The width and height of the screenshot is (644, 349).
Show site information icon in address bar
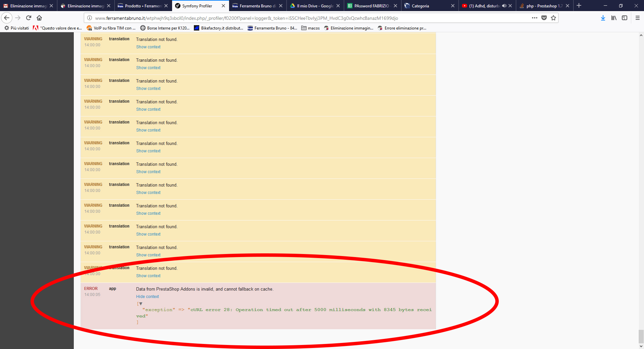90,18
